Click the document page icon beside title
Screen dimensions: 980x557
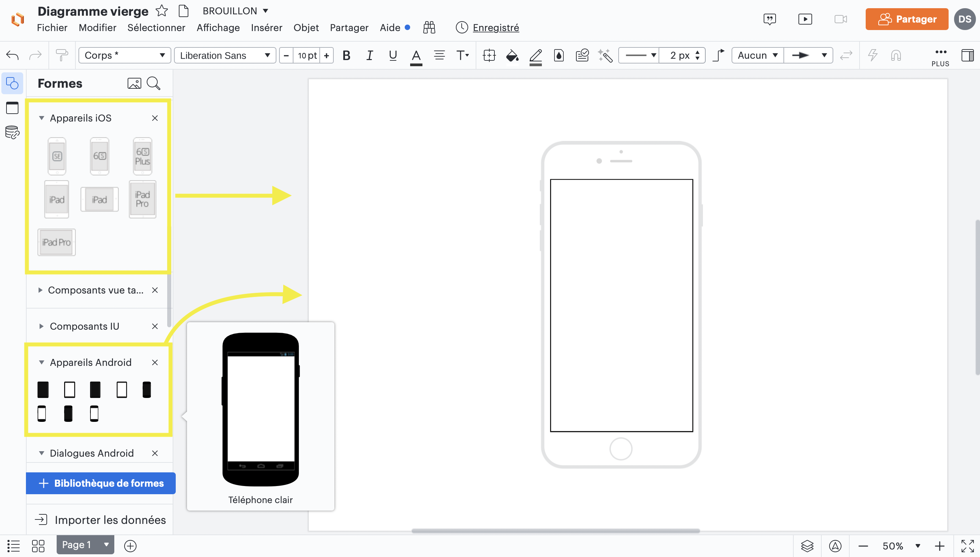click(184, 11)
